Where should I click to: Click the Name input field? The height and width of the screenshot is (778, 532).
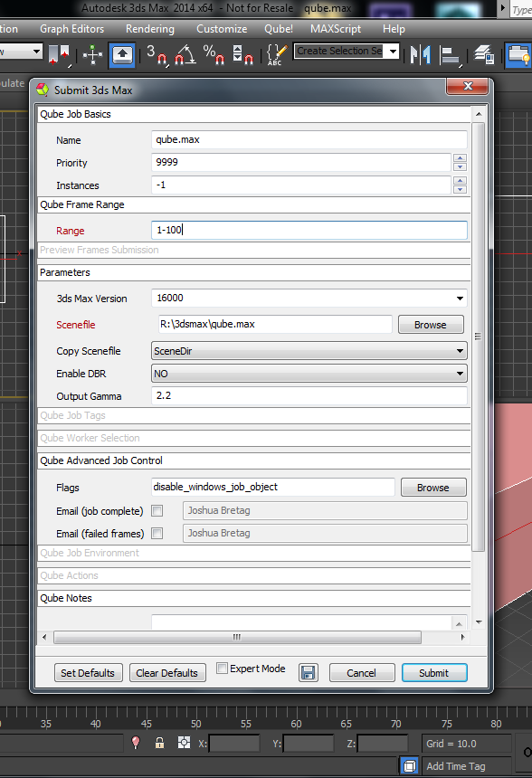point(309,139)
